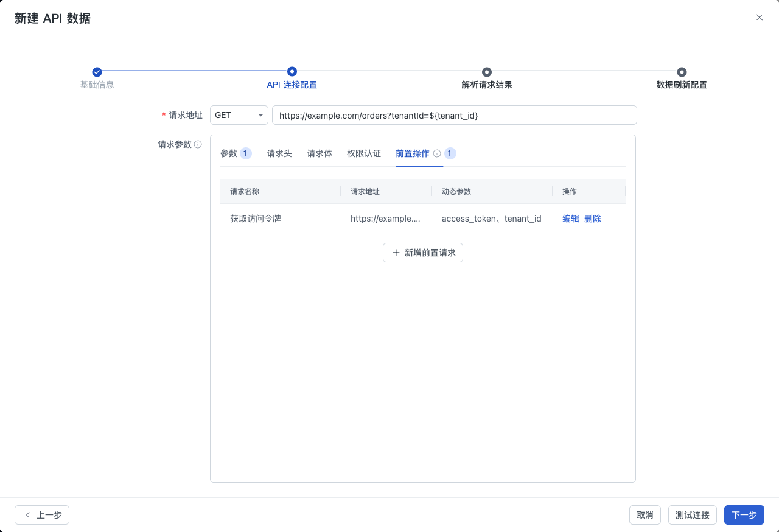Proceed with the 下一步 button
The height and width of the screenshot is (532, 779).
click(744, 515)
